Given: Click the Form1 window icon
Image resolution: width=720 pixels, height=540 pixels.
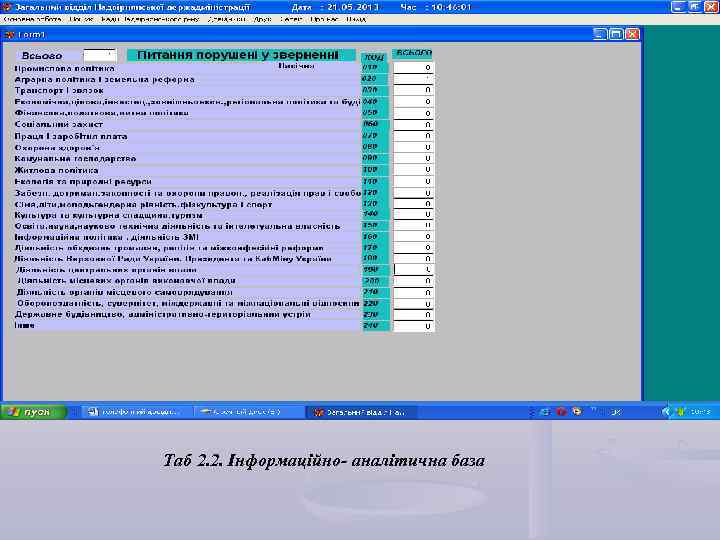Looking at the screenshot, I should click(x=9, y=34).
